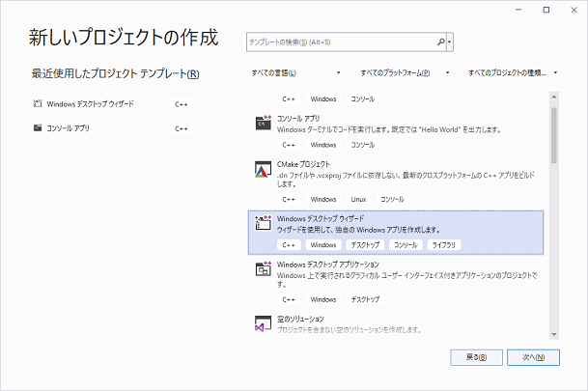Image resolution: width=588 pixels, height=391 pixels.
Task: Click the Windows デスクトップ ウィザード template icon in the list
Action: [264, 223]
